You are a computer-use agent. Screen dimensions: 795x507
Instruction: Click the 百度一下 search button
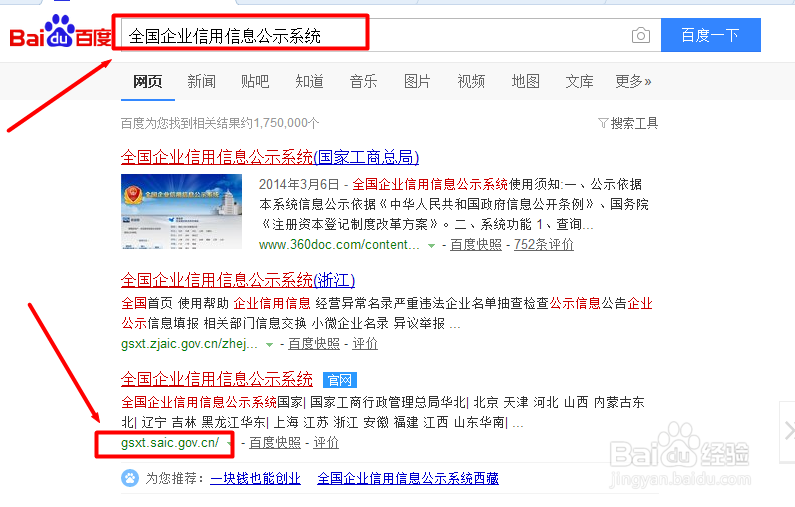(x=710, y=35)
